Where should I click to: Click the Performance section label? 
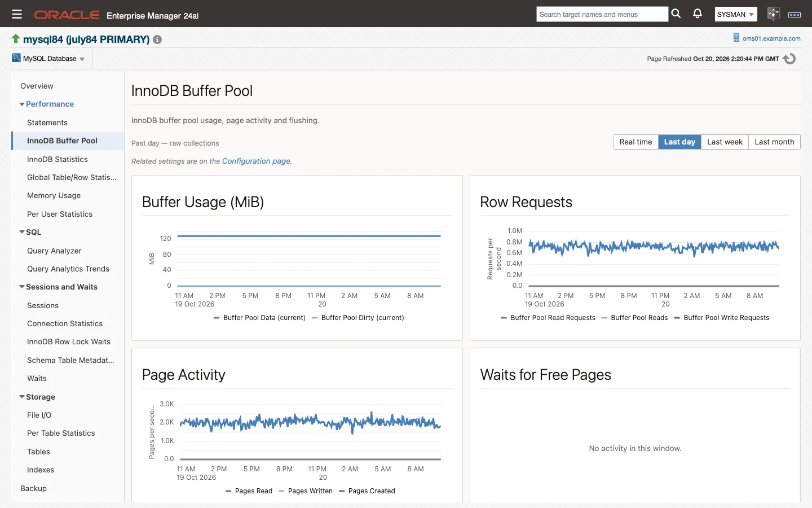[x=50, y=104]
